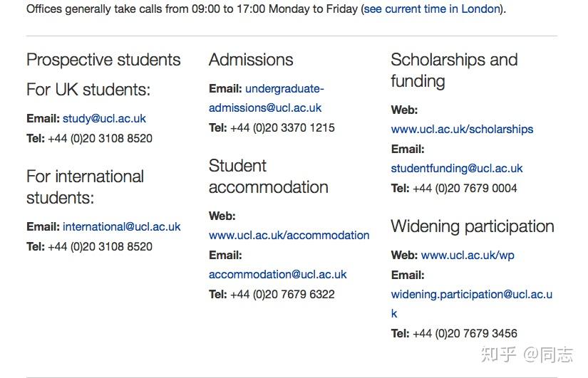This screenshot has height=378, width=588.
Task: Email international@ucl.ac.uk via its link
Action: pos(121,226)
